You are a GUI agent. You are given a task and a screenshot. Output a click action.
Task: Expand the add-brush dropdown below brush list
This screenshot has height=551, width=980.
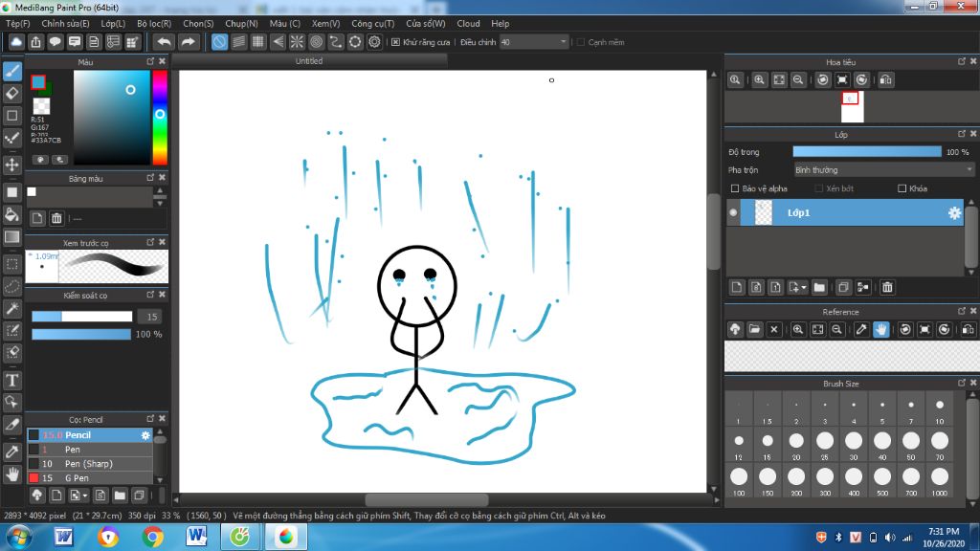click(x=85, y=496)
